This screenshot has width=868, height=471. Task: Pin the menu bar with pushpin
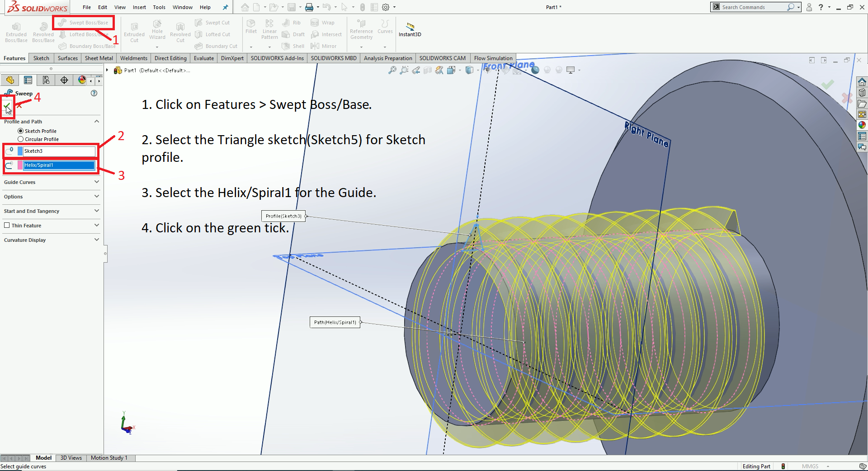click(226, 7)
